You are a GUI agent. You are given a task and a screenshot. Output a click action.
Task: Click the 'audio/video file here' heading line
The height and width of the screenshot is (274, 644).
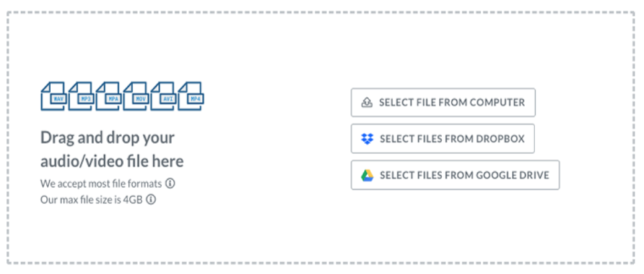pyautogui.click(x=112, y=162)
